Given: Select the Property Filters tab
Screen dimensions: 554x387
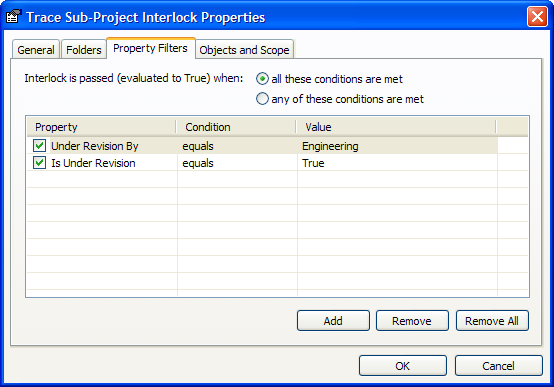Looking at the screenshot, I should [x=151, y=48].
